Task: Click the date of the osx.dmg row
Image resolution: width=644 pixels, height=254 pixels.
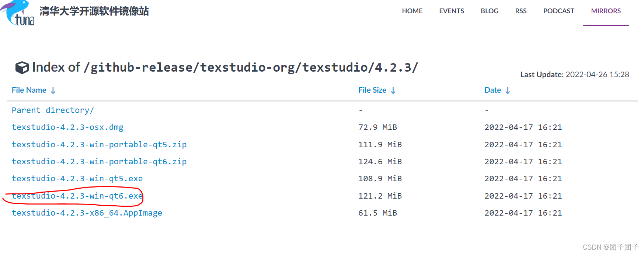Action: click(523, 127)
